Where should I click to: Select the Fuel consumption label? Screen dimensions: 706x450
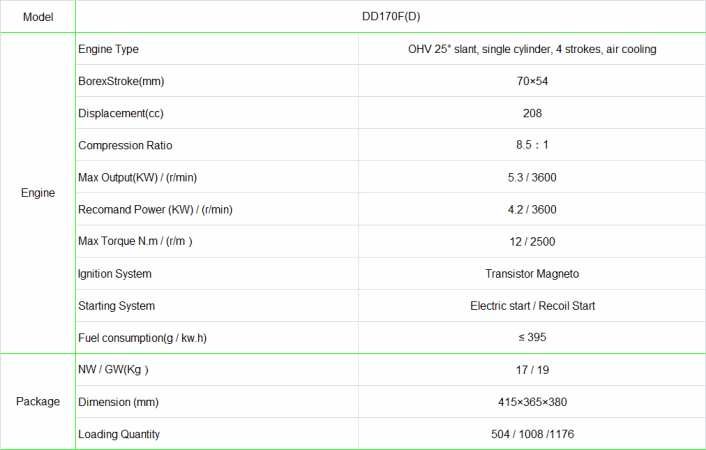click(142, 337)
